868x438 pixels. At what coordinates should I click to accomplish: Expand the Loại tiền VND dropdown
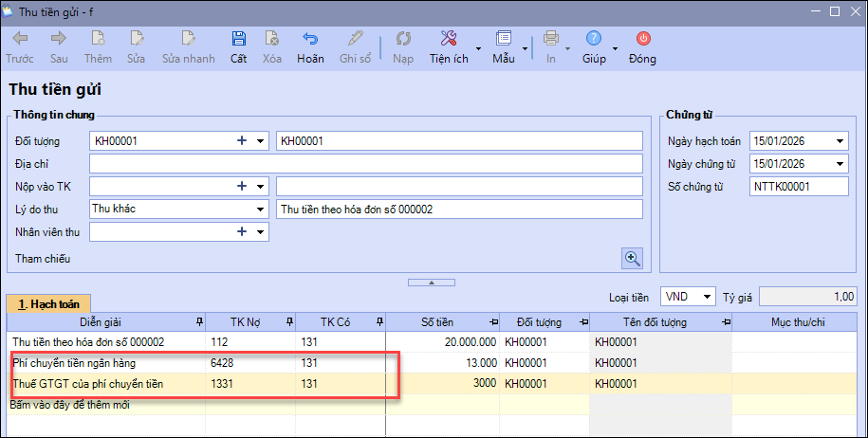coord(707,297)
